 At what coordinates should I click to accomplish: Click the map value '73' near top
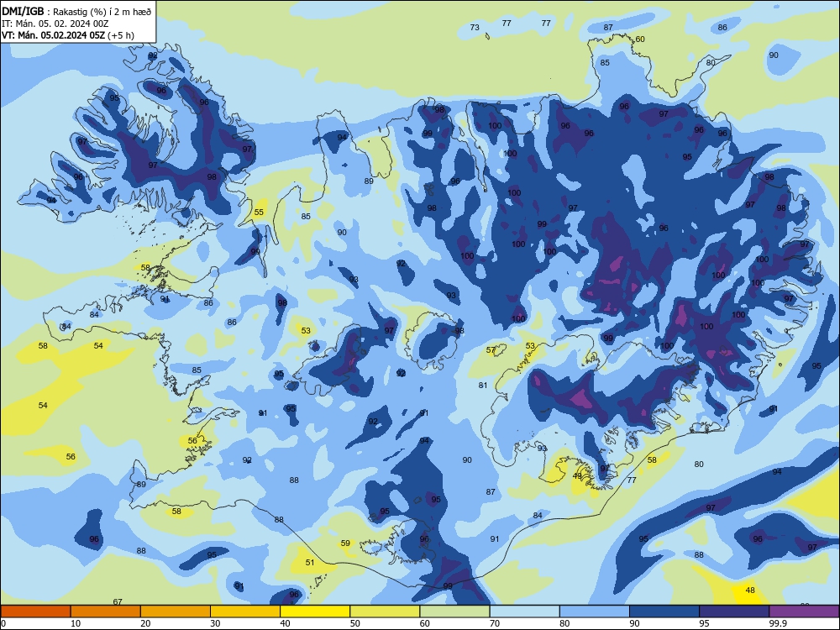(475, 28)
